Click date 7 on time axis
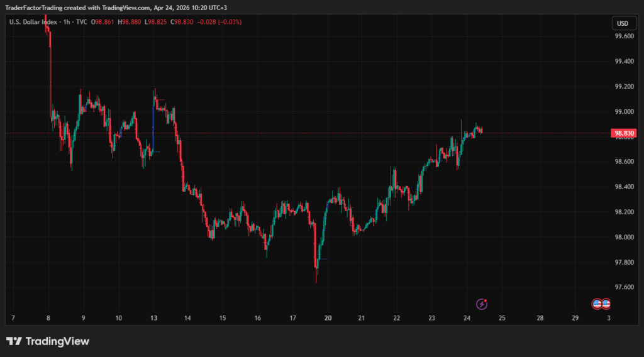This screenshot has width=644, height=357. pos(13,318)
